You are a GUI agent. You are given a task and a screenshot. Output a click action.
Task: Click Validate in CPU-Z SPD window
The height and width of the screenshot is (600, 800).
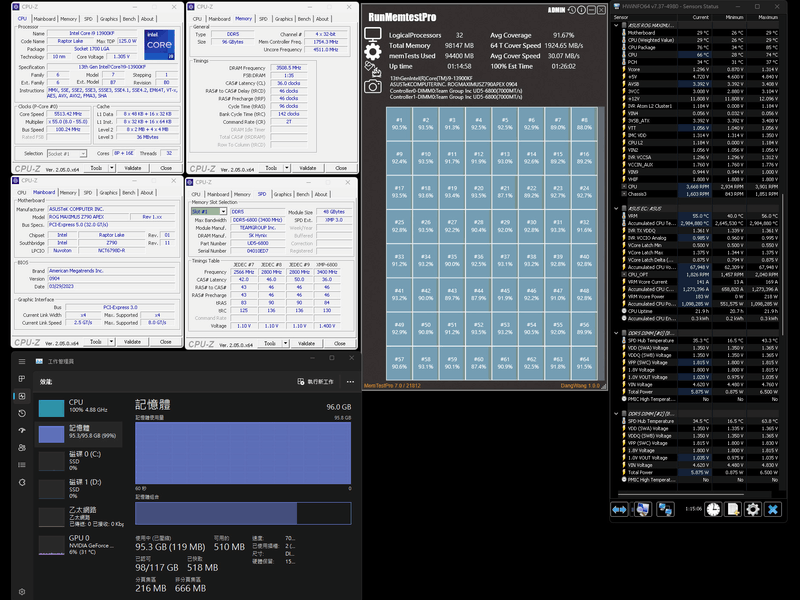coord(306,343)
